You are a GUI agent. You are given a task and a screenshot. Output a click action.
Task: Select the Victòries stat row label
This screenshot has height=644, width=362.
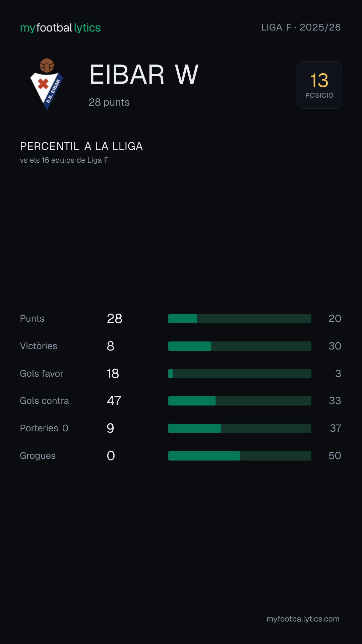pos(39,346)
